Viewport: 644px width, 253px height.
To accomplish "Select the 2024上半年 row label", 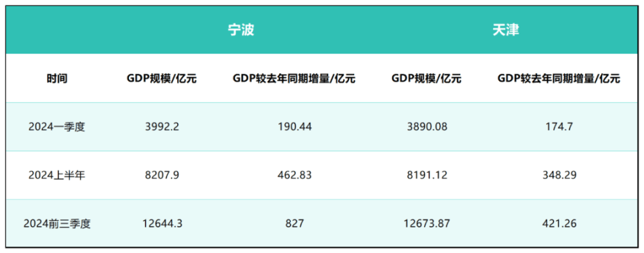I will click(x=56, y=175).
